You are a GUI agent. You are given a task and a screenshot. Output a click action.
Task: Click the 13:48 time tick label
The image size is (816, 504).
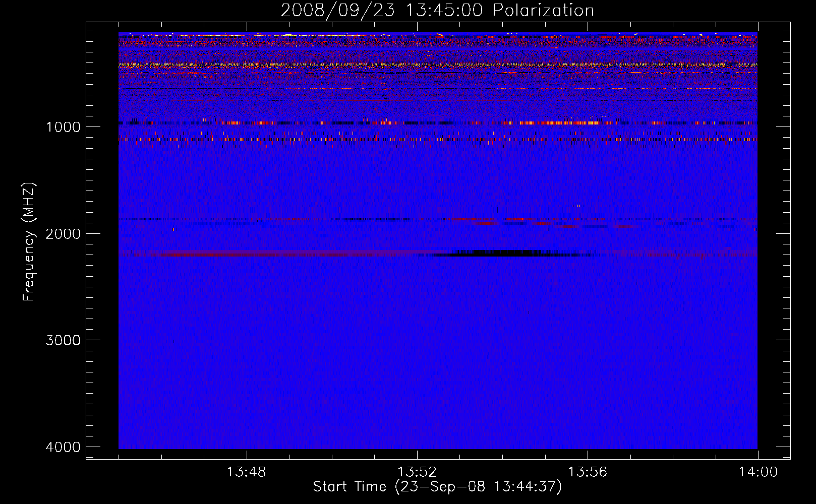pyautogui.click(x=246, y=472)
